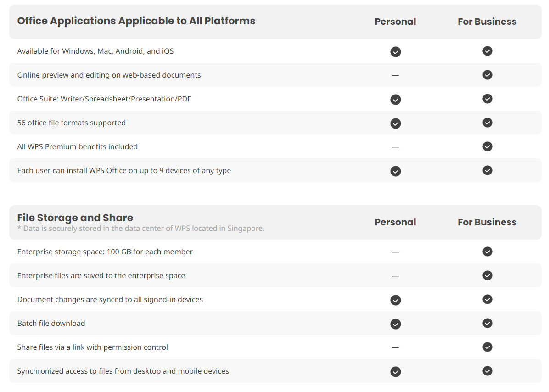Select Personal column header in Office Applications table
Screen dimensions: 549x392
click(395, 22)
